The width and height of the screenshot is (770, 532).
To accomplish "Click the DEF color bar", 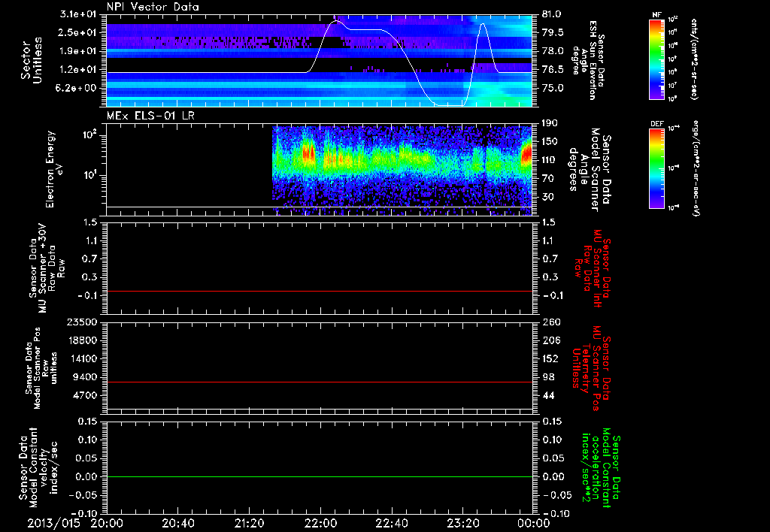I will (x=657, y=168).
